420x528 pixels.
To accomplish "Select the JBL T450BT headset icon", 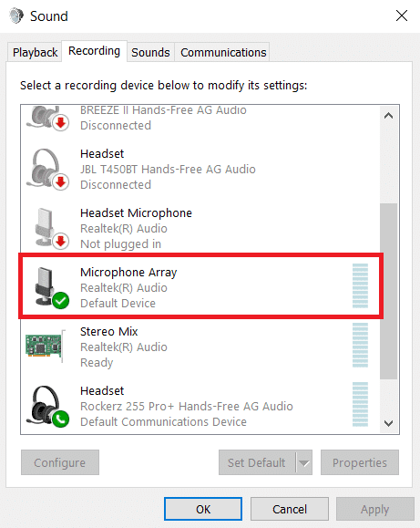I will (x=47, y=170).
